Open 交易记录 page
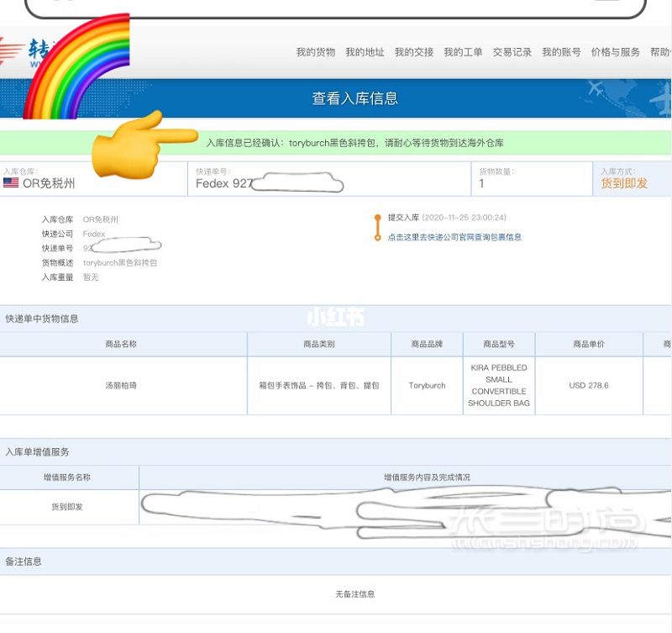 point(512,52)
